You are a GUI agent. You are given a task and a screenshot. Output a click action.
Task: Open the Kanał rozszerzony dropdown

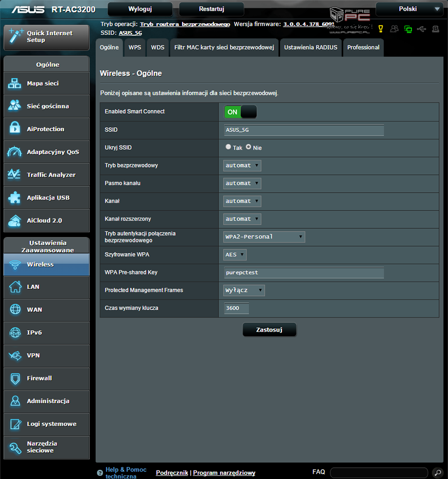coord(242,219)
